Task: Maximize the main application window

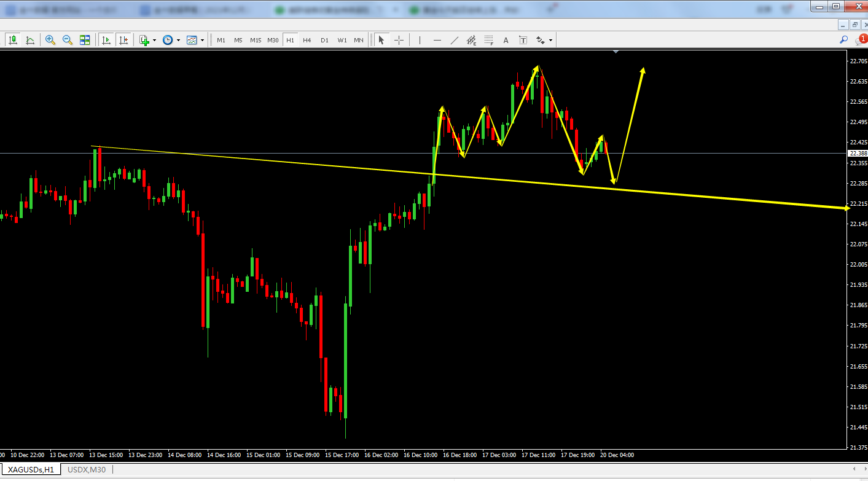Action: [x=836, y=6]
